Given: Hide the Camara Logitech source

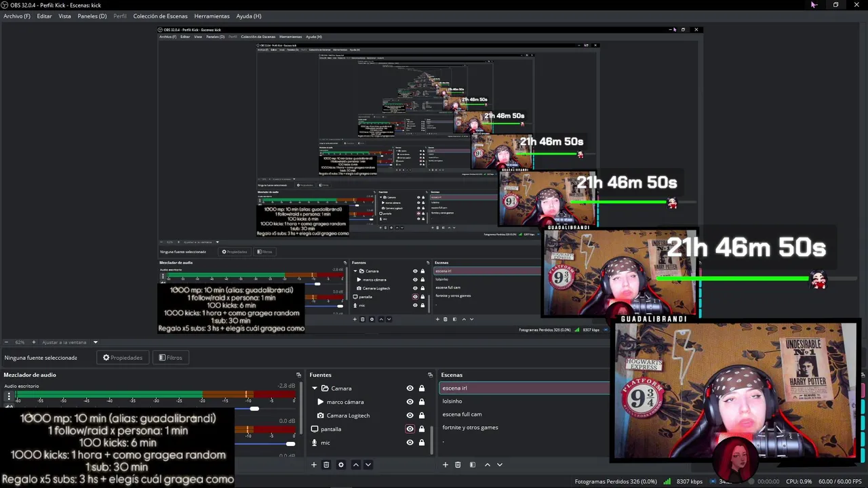Looking at the screenshot, I should click(x=410, y=415).
